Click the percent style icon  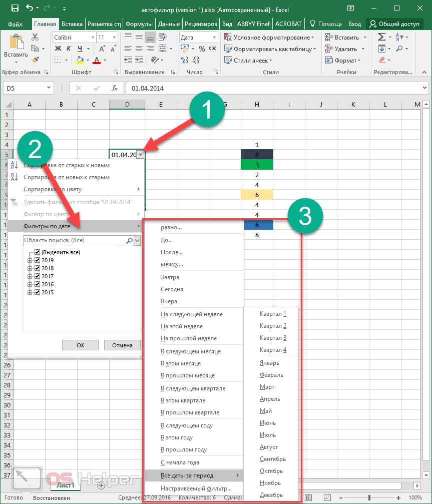pos(202,49)
